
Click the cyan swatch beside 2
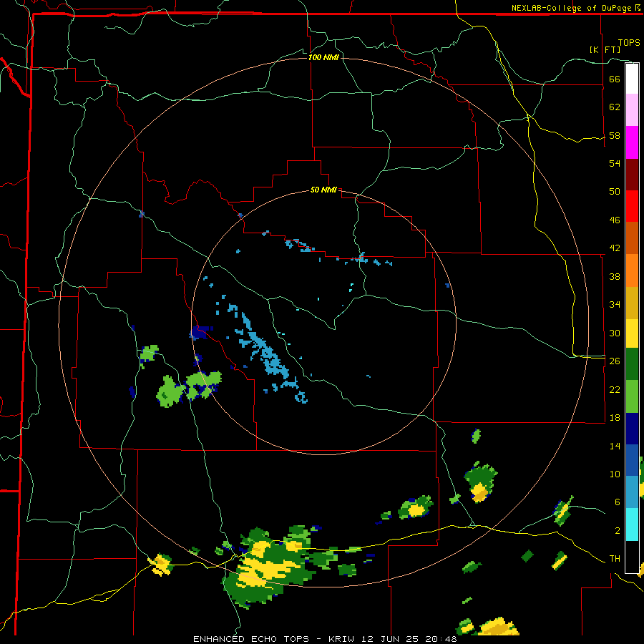pos(632,525)
